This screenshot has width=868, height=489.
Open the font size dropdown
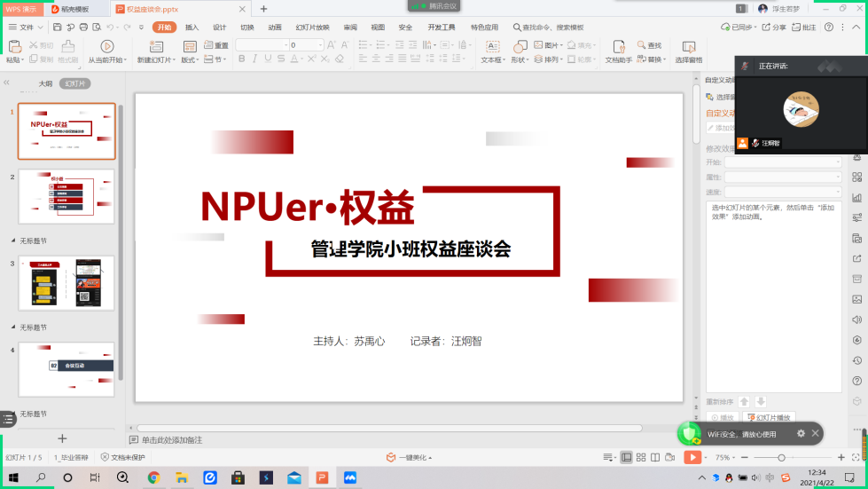[320, 45]
